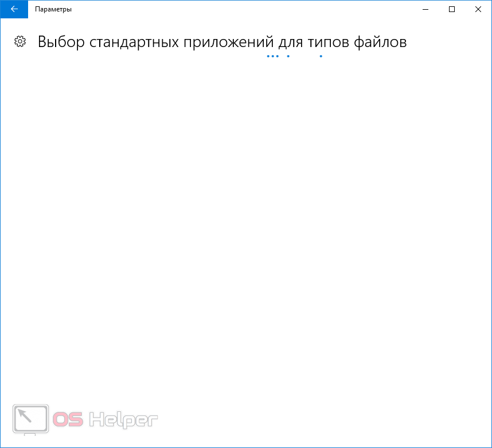Click the gear icon beside the heading

pos(20,41)
